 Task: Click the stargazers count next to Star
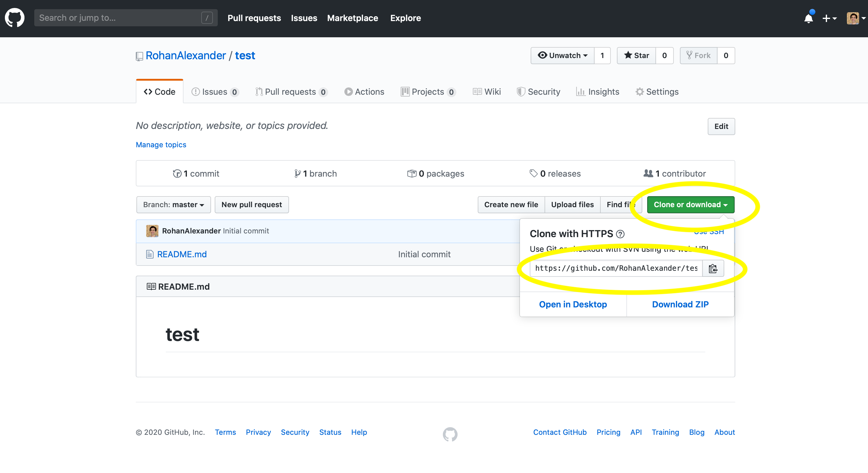[x=664, y=56]
